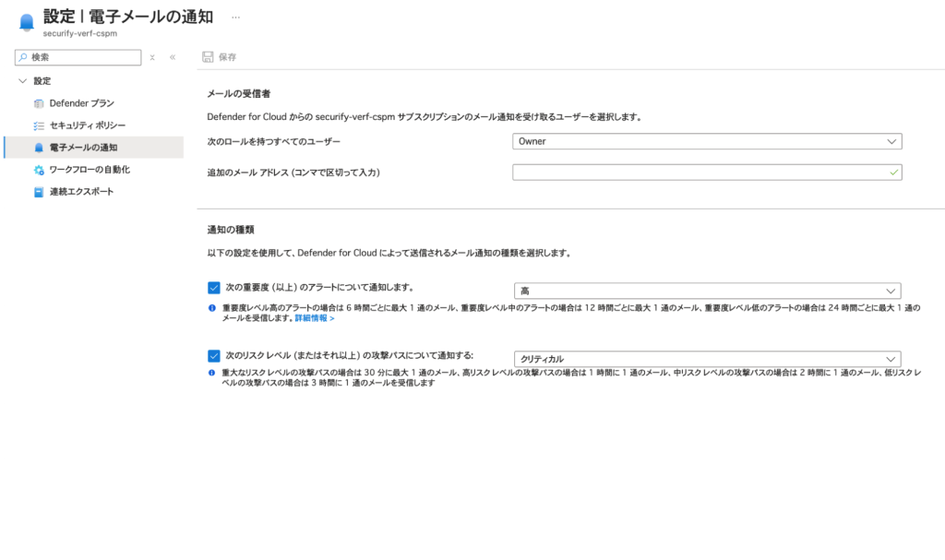Viewport: 945px width, 560px height.
Task: Click the セキュリティ ポリシー checklist icon
Action: (x=39, y=125)
